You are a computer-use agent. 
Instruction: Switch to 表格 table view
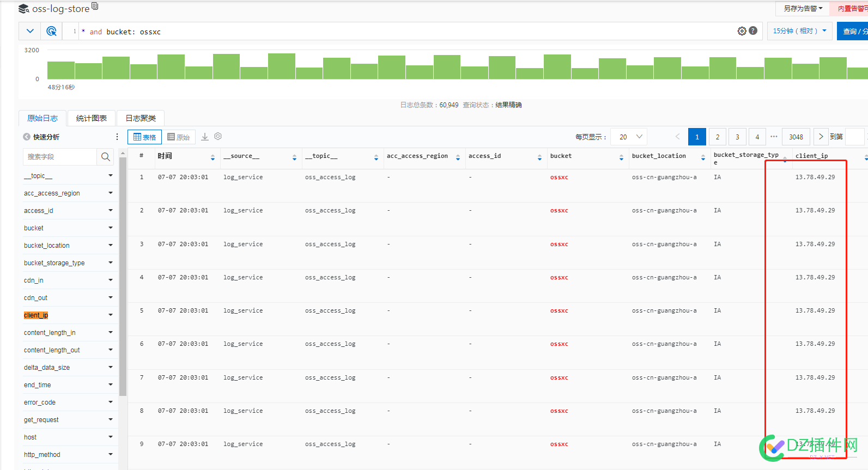144,137
